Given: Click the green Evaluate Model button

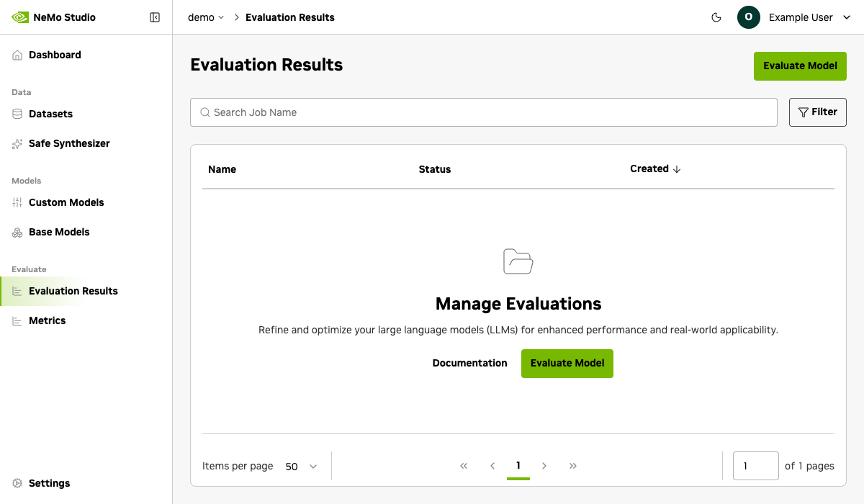Looking at the screenshot, I should [800, 66].
